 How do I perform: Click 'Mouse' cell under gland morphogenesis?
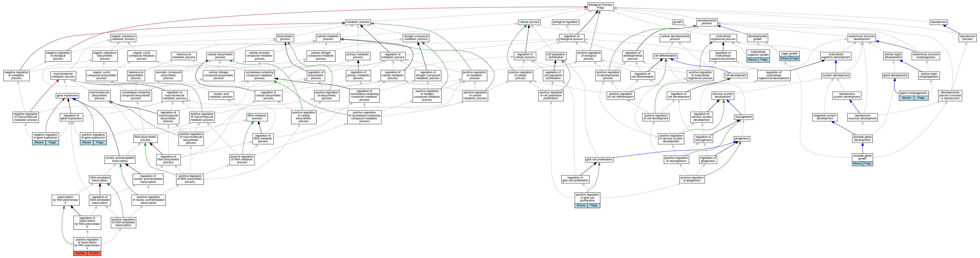click(x=907, y=98)
